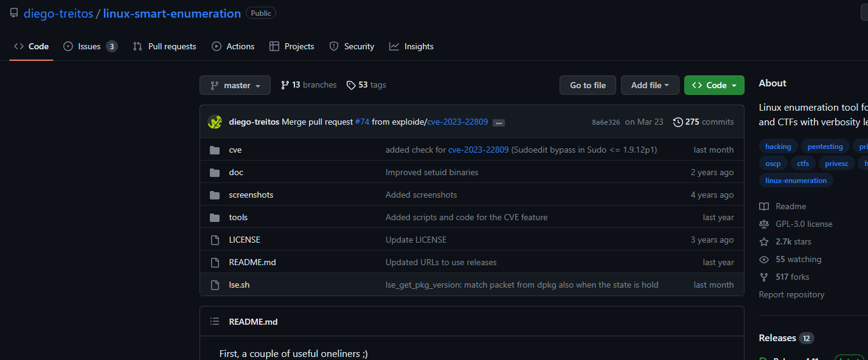Open the Projects tab
The image size is (868, 360).
click(x=292, y=46)
